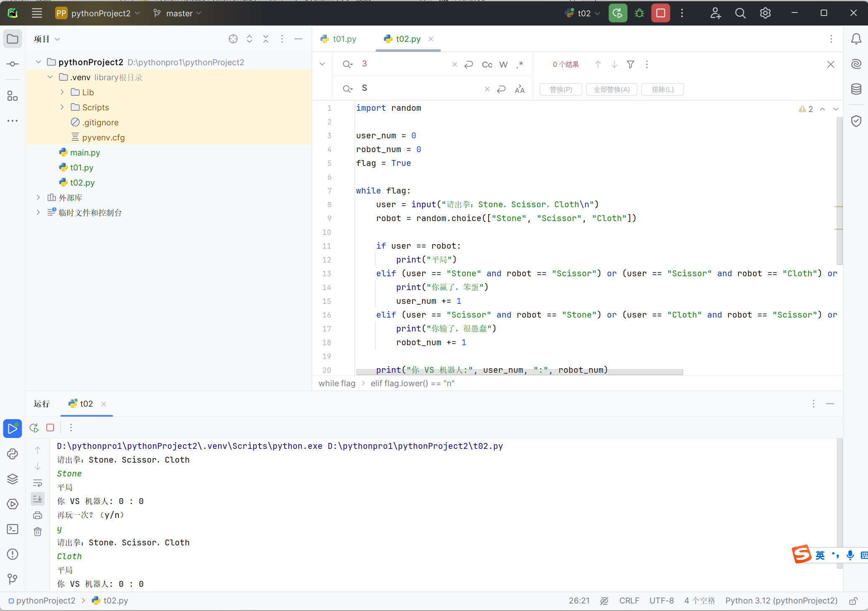Image resolution: width=868 pixels, height=611 pixels.
Task: Stop the running t02 process
Action: (660, 13)
